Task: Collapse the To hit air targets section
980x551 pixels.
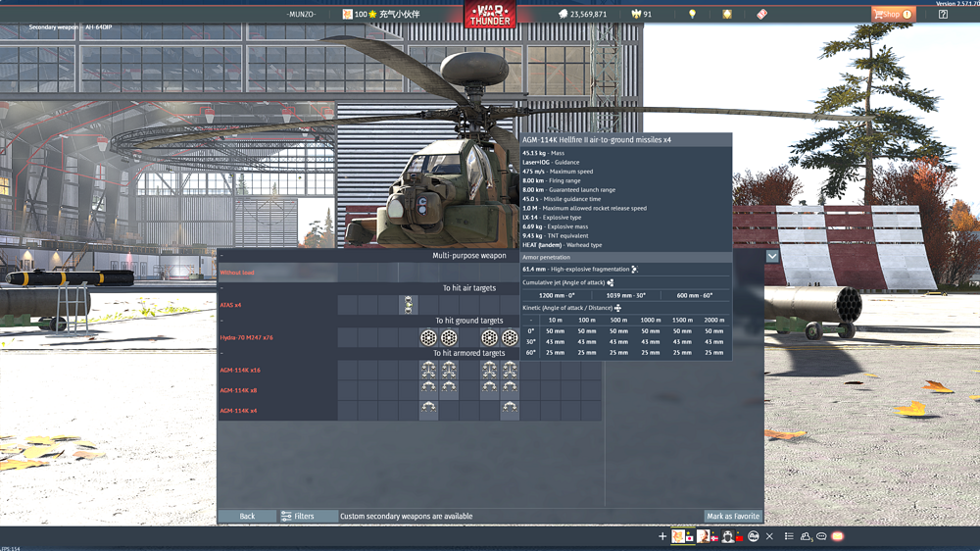Action: [x=221, y=287]
